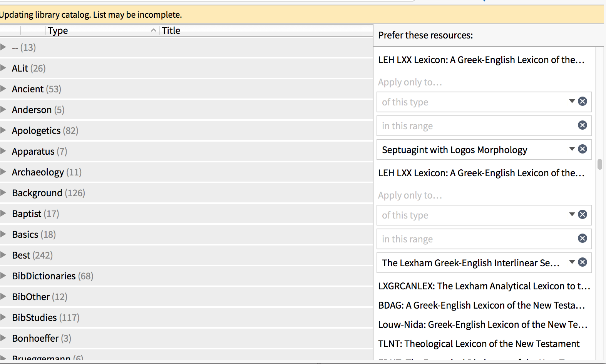Click the preferred resources scrollbar thumb
Image resolution: width=606 pixels, height=364 pixels.
pos(599,164)
